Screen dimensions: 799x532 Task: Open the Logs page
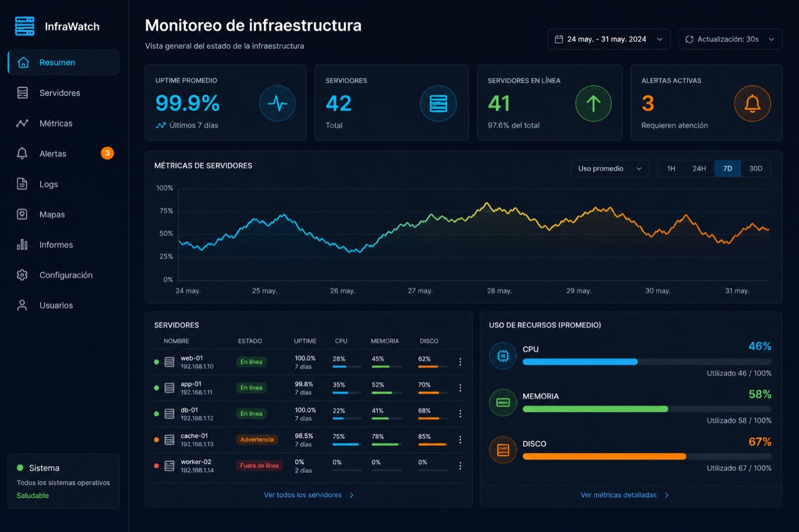click(64, 184)
